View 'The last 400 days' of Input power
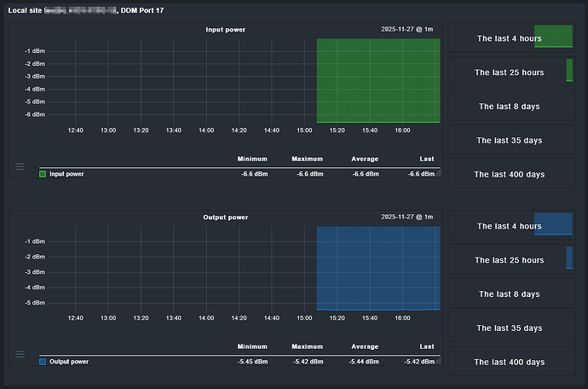Viewport: 588px width, 389px height. [510, 174]
